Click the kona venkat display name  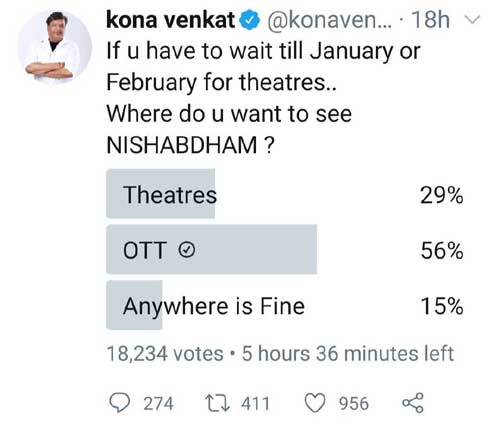[170, 20]
